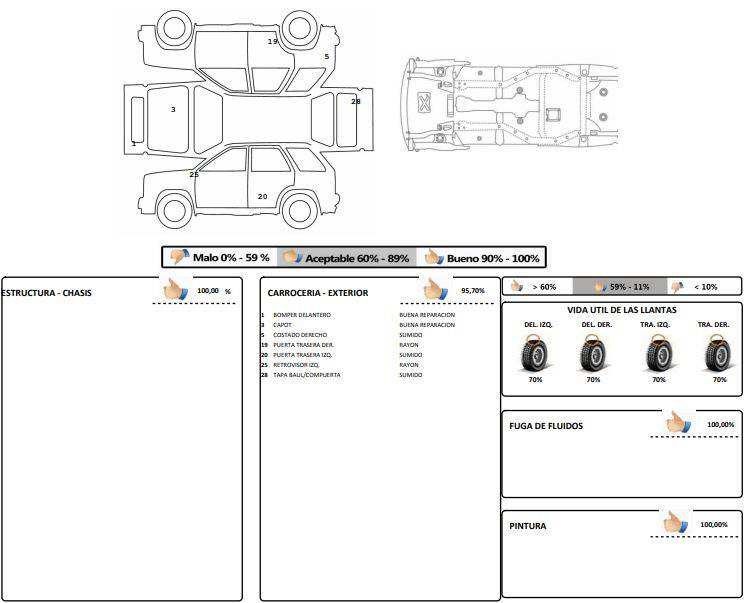748x603 pixels.
Task: Click the Fuga de Fluidos thumbs-up icon
Action: [x=678, y=422]
